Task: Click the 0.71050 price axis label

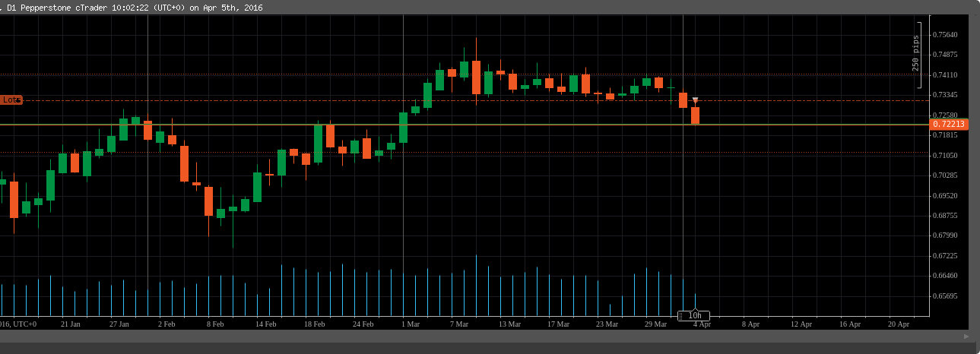Action: (947, 155)
